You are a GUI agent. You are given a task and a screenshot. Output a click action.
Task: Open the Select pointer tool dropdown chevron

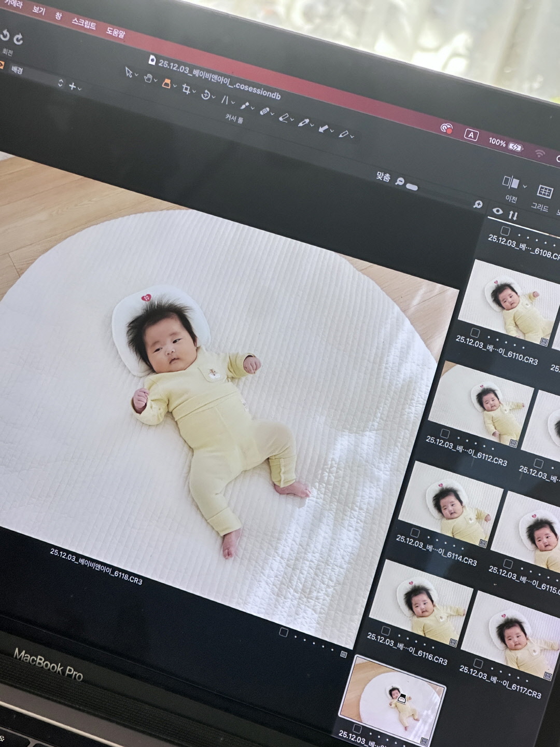(136, 75)
